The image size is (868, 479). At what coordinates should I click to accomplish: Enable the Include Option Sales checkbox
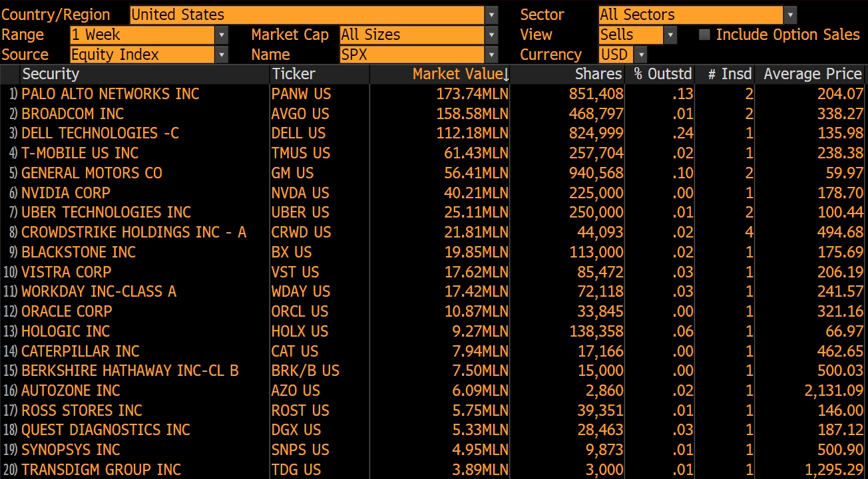point(704,35)
